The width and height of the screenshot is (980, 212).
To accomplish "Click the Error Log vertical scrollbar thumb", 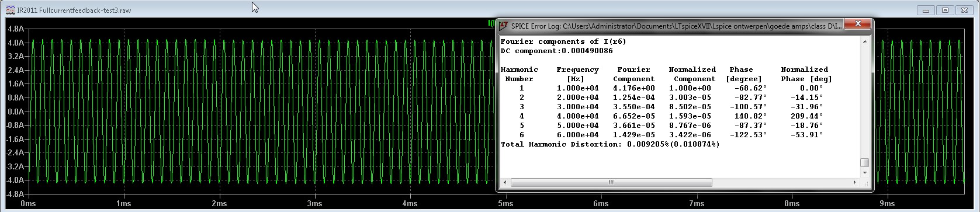I will pos(865,163).
